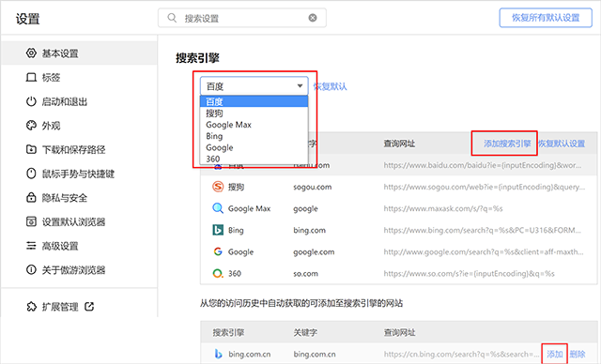Click 添加 for bing.com.cn
This screenshot has height=364, width=601.
[555, 354]
